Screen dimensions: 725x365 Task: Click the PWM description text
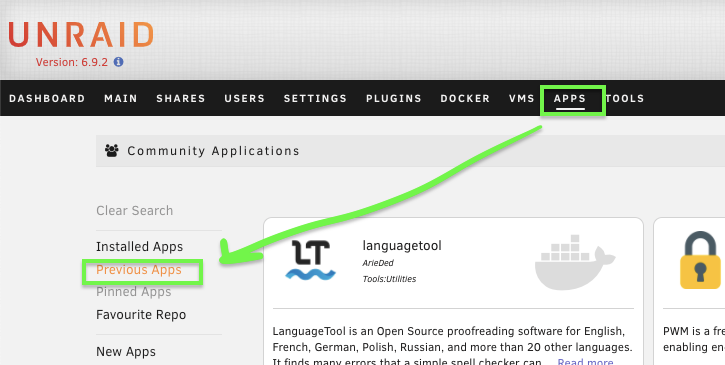(x=694, y=339)
